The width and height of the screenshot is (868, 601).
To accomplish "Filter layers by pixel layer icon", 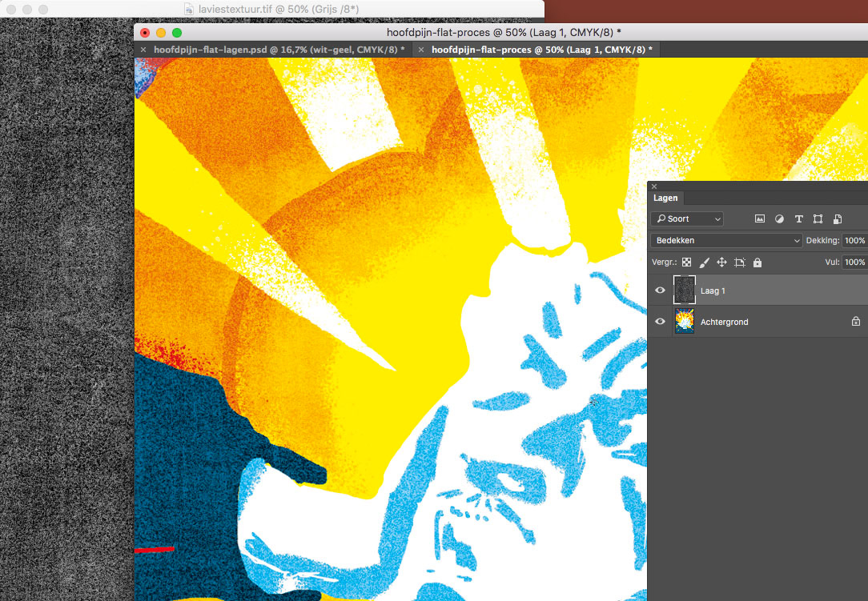I will [x=759, y=218].
